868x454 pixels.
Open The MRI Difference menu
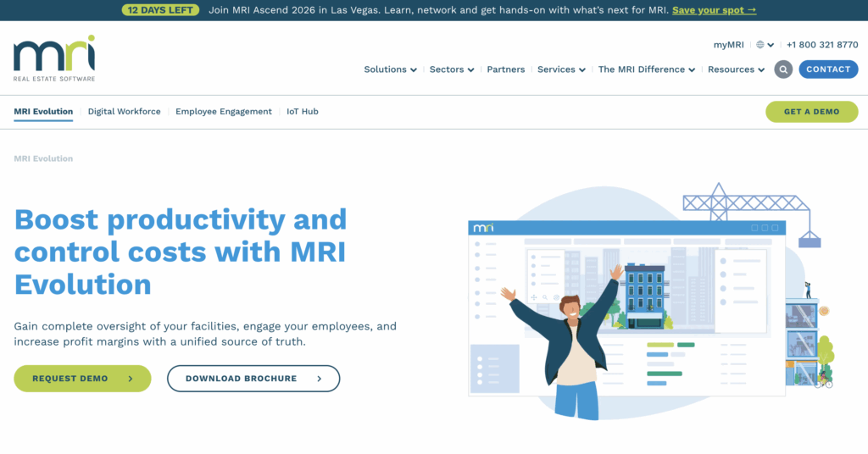(642, 69)
